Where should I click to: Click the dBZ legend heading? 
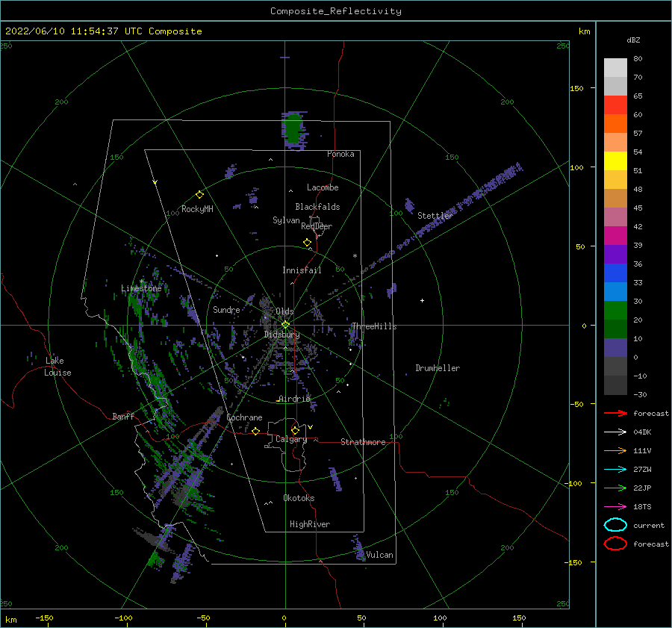pyautogui.click(x=633, y=40)
